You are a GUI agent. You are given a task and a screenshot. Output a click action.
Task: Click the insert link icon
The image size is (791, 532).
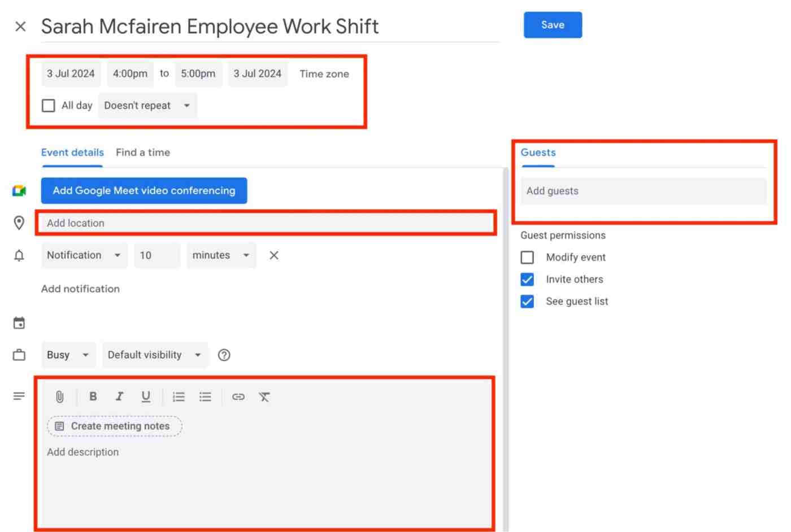238,396
